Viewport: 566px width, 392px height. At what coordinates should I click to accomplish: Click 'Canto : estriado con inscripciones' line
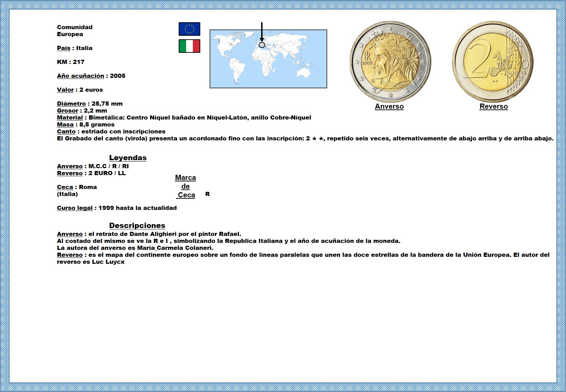pos(111,131)
